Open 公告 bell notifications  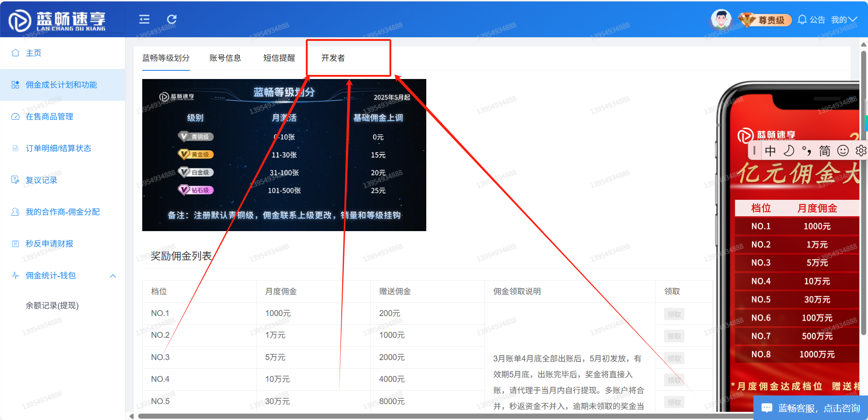[x=811, y=20]
